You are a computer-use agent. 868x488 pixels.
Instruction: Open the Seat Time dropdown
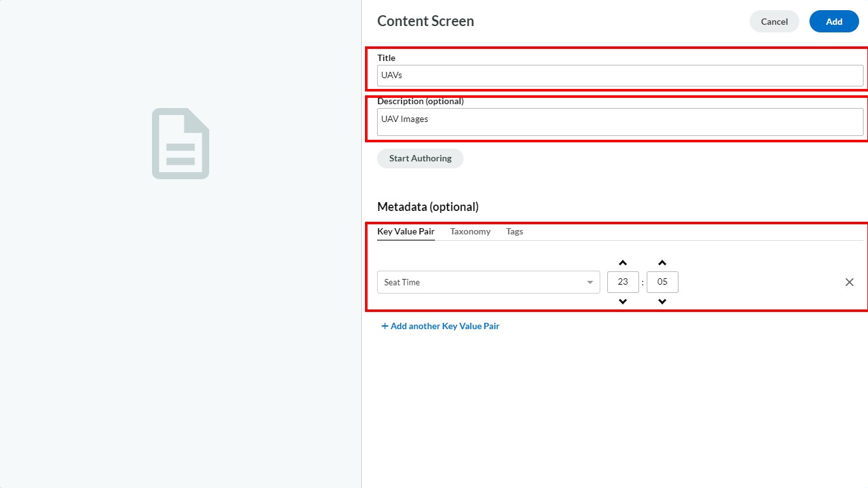click(x=488, y=282)
